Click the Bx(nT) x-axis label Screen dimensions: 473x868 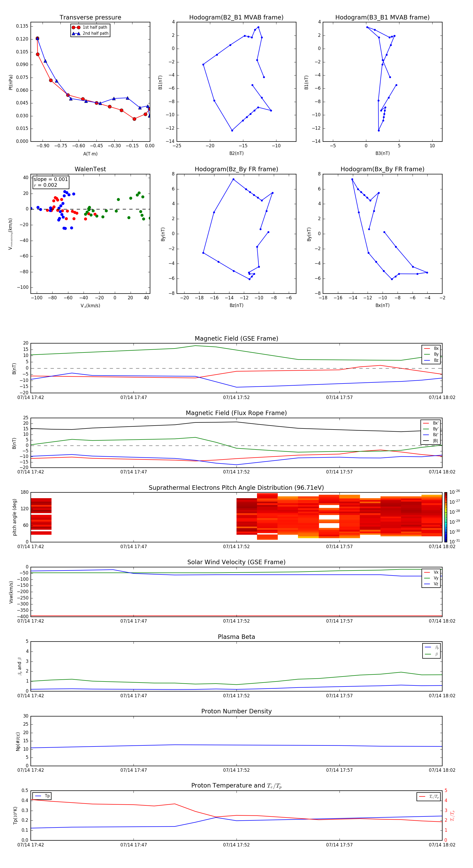pyautogui.click(x=382, y=305)
